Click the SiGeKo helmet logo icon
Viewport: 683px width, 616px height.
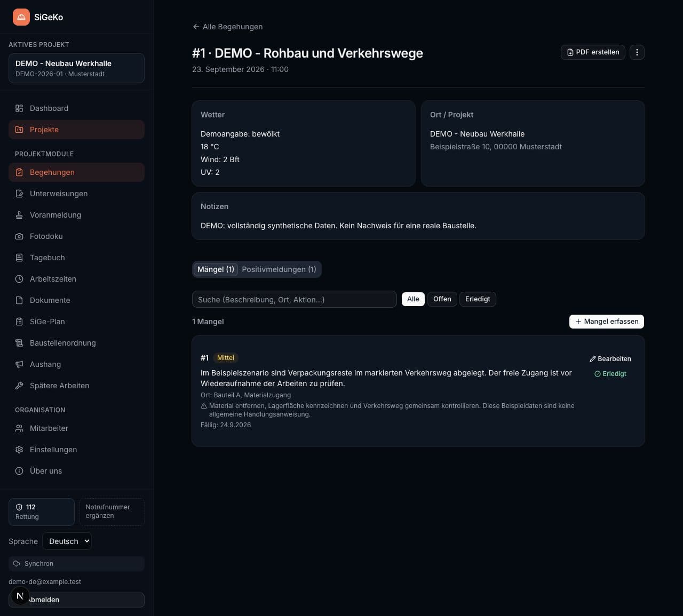pyautogui.click(x=21, y=17)
